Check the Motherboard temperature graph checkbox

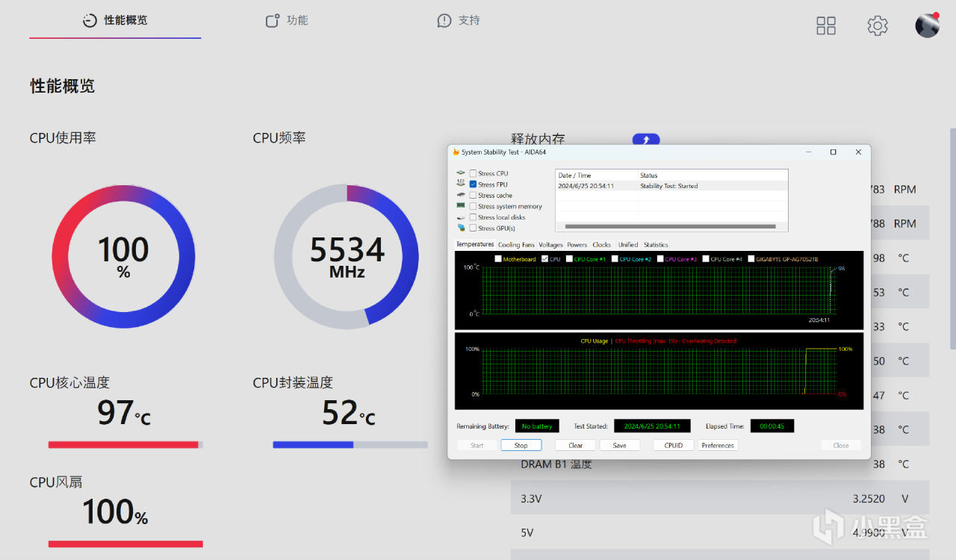(498, 259)
